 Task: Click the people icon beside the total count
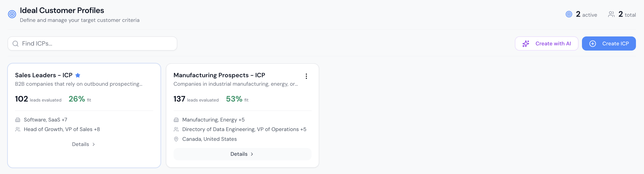click(x=612, y=14)
